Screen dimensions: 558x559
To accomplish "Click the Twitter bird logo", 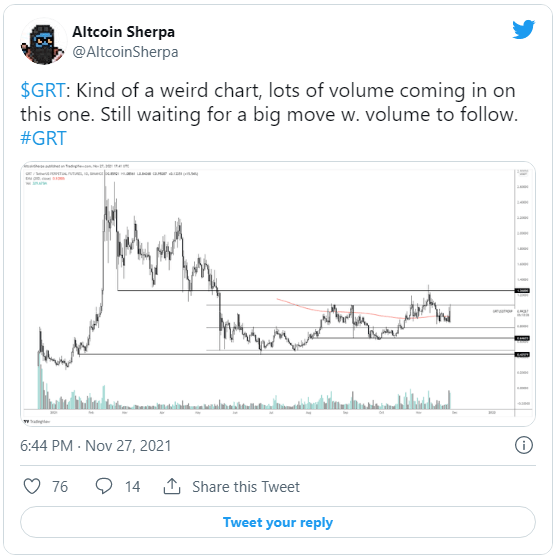I will (523, 30).
